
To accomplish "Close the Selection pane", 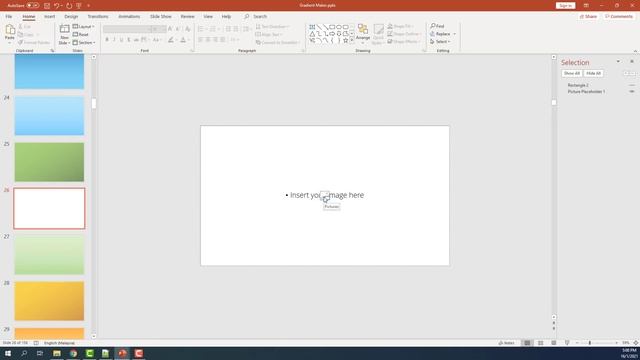I will (632, 62).
